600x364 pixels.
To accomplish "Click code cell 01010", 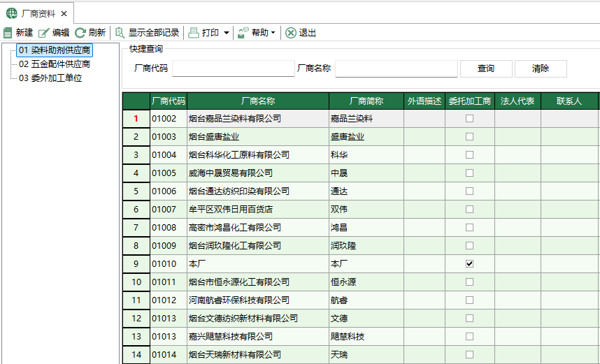I will click(169, 264).
